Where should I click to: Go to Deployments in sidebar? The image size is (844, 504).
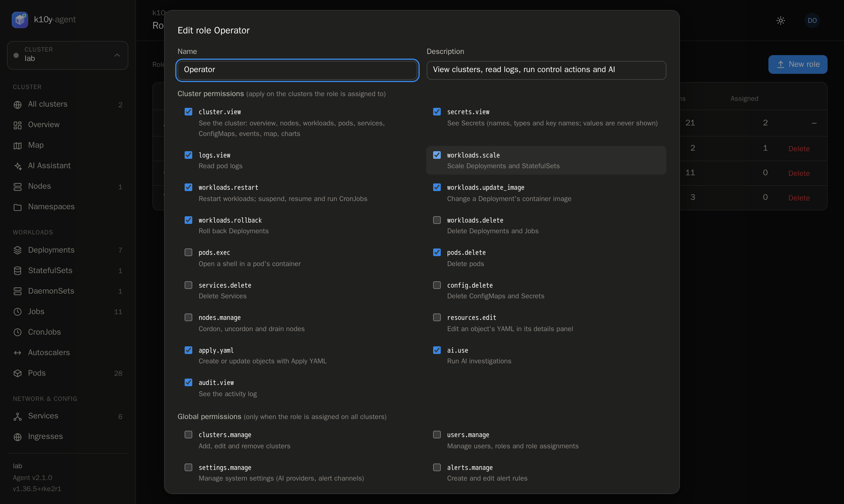coord(68,250)
